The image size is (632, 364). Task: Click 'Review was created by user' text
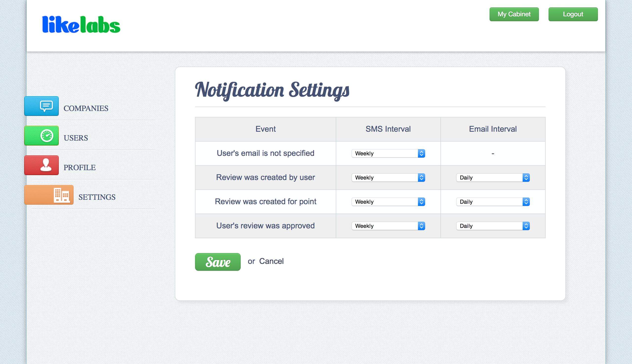265,177
